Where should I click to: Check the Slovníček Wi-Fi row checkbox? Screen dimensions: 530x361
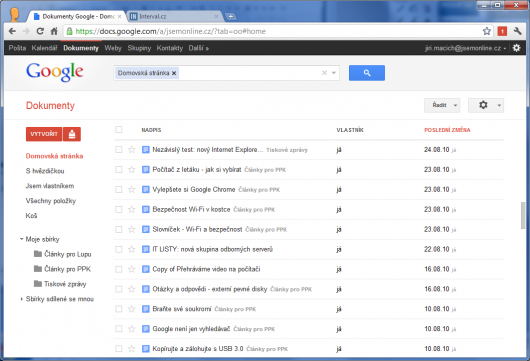(x=119, y=229)
